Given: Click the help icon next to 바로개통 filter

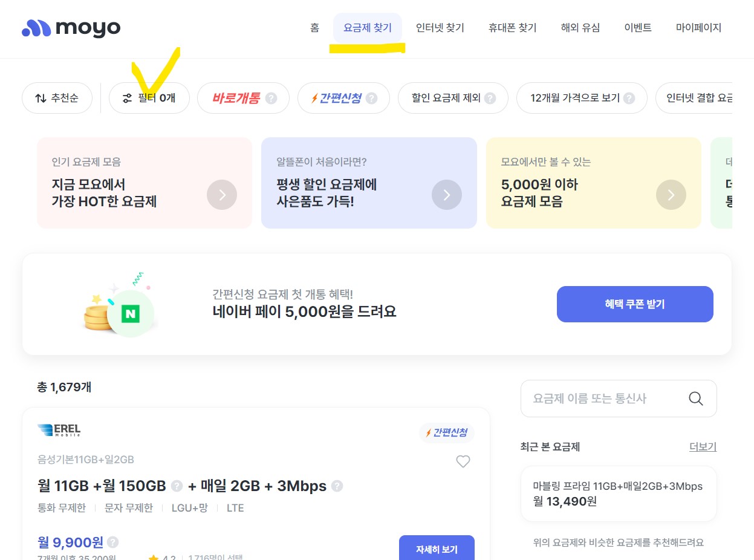Looking at the screenshot, I should pos(270,97).
